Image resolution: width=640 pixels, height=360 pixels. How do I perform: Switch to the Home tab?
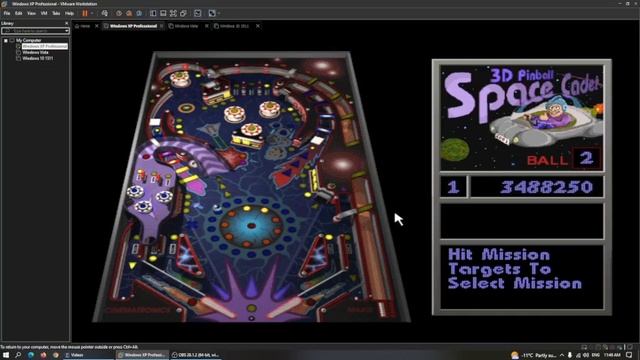point(84,26)
